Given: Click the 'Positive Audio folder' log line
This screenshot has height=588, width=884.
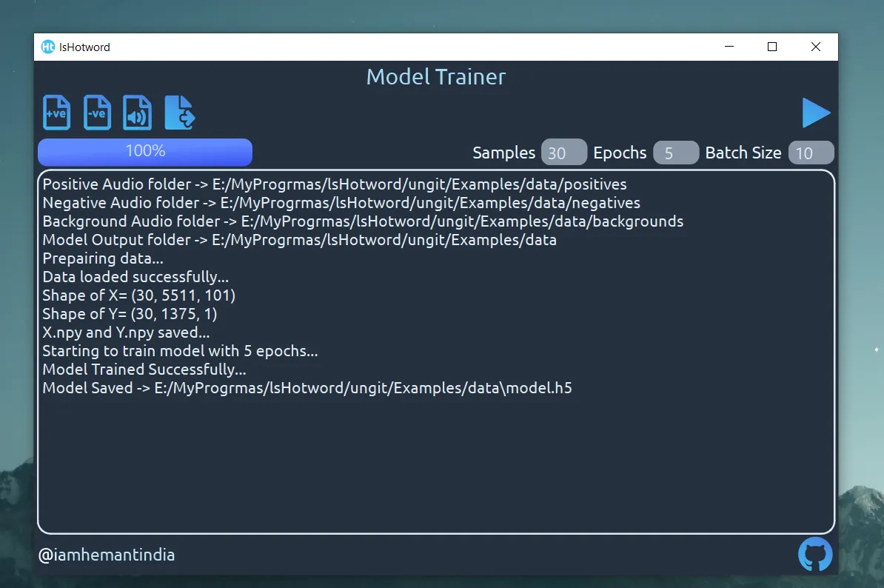Looking at the screenshot, I should click(335, 184).
